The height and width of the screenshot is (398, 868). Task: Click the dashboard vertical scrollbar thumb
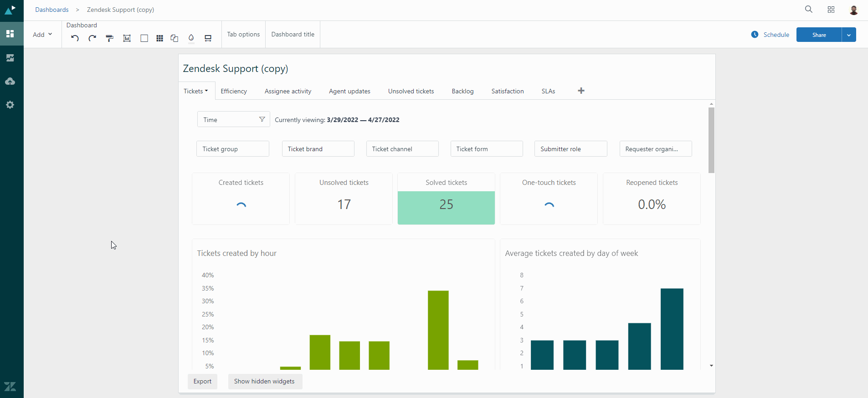tap(711, 140)
